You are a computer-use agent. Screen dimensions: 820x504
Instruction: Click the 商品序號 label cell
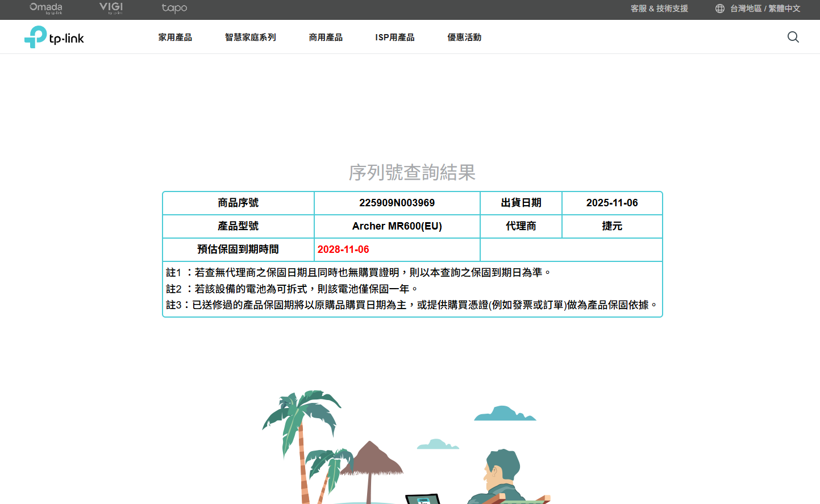tap(238, 203)
